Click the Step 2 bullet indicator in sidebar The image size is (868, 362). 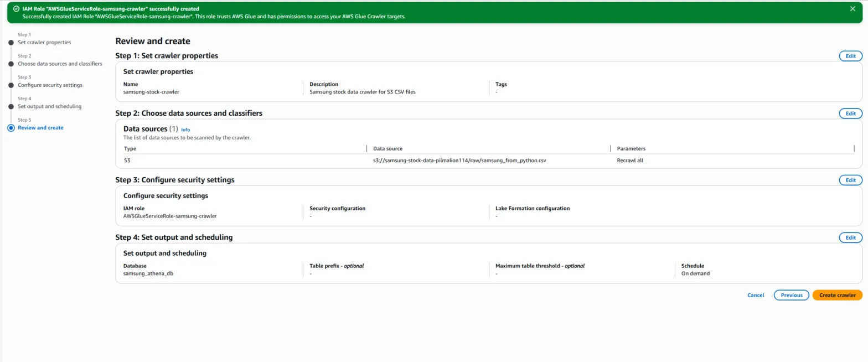point(11,64)
